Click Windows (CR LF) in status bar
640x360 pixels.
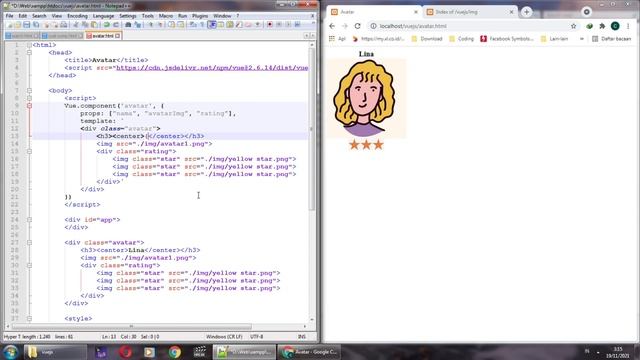(224, 337)
